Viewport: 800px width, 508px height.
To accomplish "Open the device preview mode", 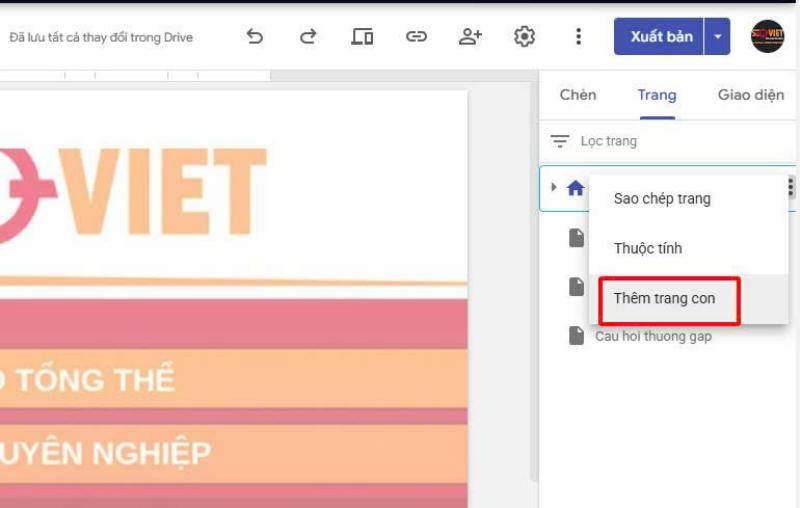I will coord(362,37).
